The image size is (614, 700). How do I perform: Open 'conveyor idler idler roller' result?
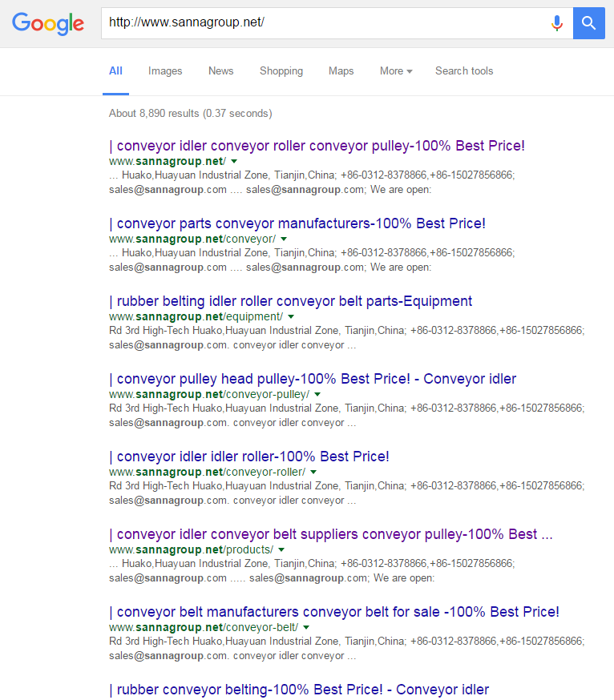(249, 457)
